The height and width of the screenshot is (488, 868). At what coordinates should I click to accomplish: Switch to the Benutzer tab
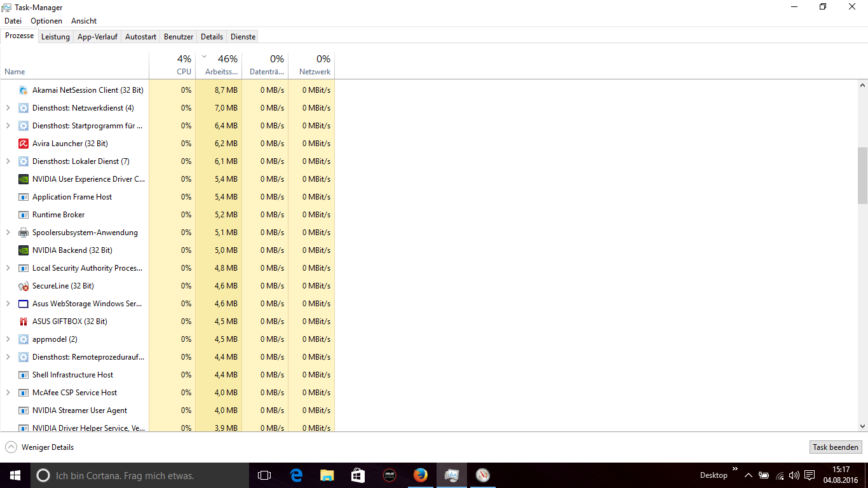(179, 37)
